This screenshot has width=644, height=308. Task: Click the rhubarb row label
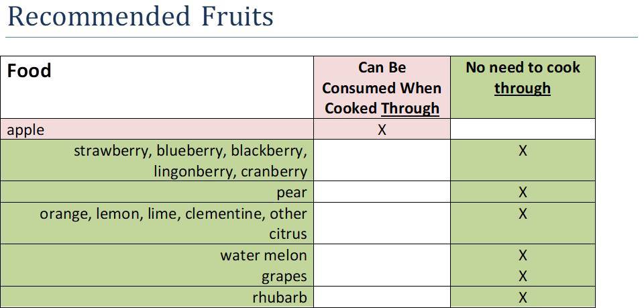tap(279, 297)
